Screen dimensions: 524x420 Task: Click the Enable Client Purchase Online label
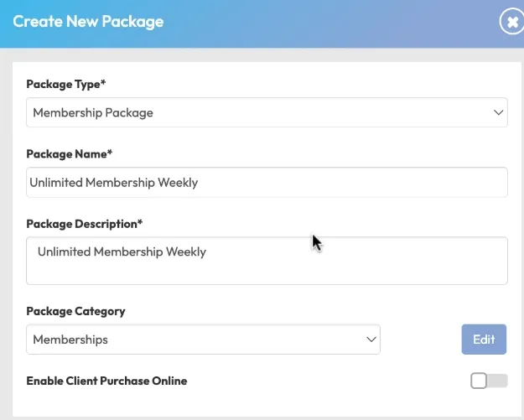click(x=106, y=381)
